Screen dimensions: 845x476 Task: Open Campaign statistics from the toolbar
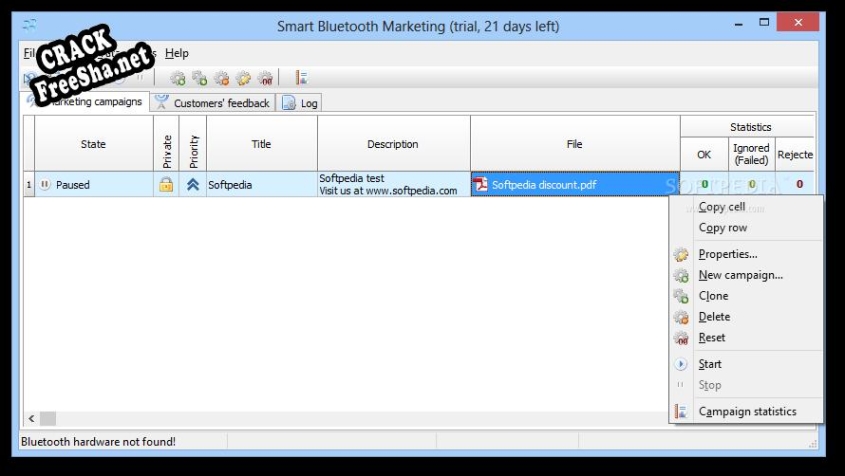pos(301,78)
